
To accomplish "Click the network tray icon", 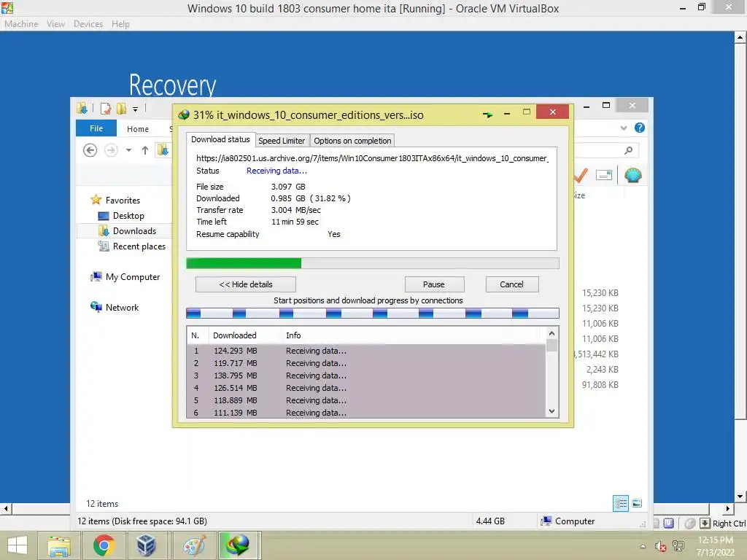I will (x=678, y=545).
